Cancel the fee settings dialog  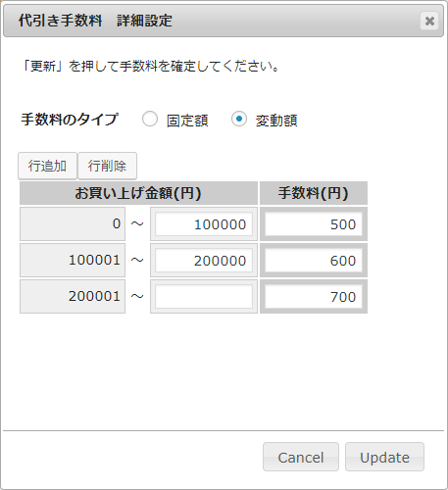click(x=301, y=457)
